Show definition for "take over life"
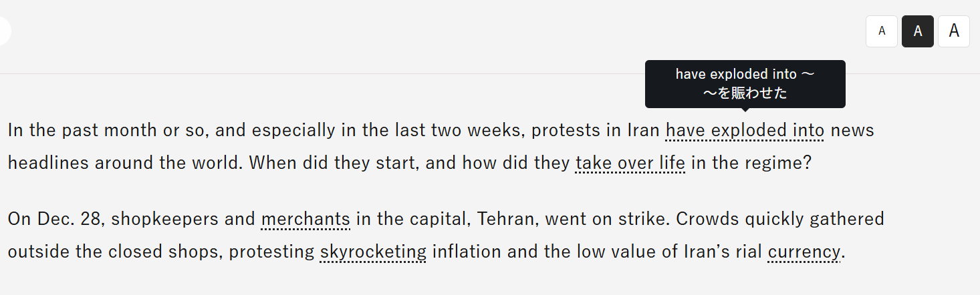 point(630,164)
